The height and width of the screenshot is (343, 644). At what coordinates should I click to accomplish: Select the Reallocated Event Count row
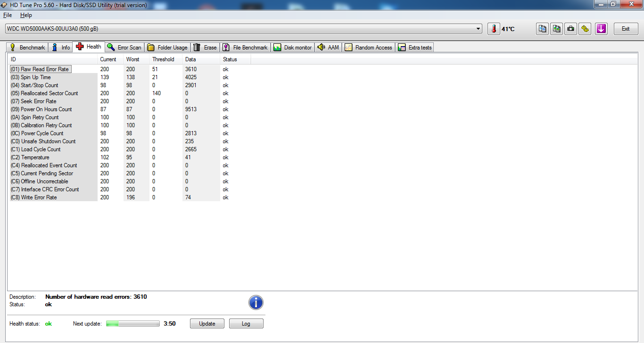(130, 165)
